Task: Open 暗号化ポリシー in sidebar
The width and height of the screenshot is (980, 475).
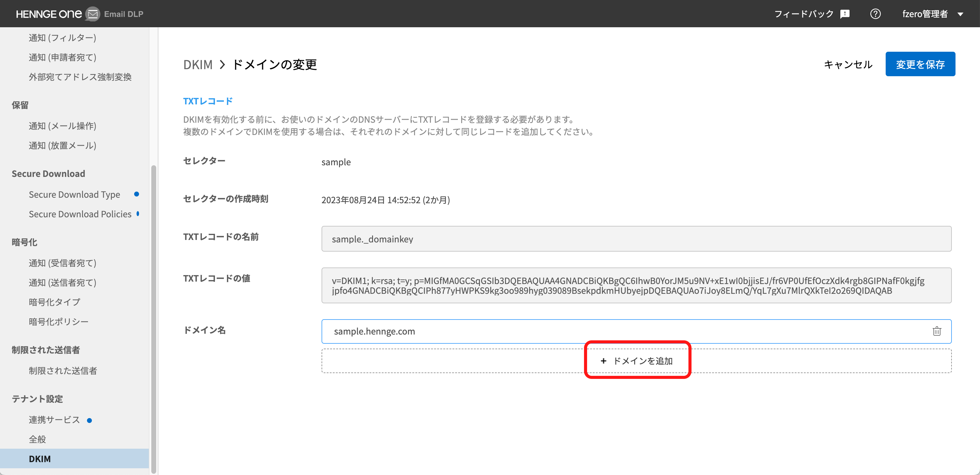Action: (x=58, y=322)
